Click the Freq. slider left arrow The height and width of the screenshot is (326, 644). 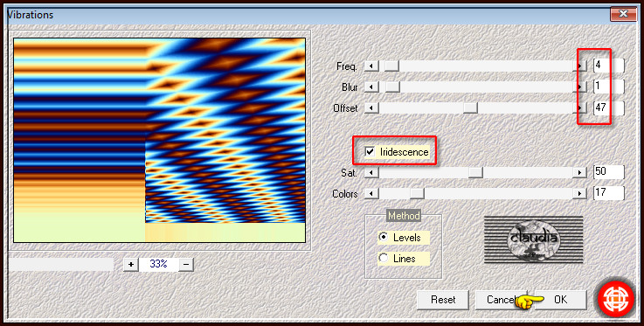click(x=371, y=66)
